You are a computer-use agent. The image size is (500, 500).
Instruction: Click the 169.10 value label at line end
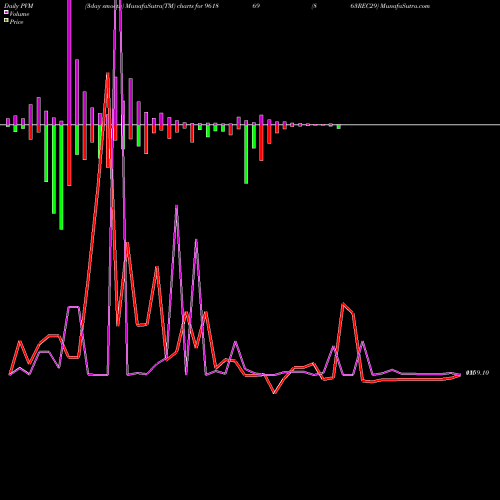pyautogui.click(x=478, y=373)
